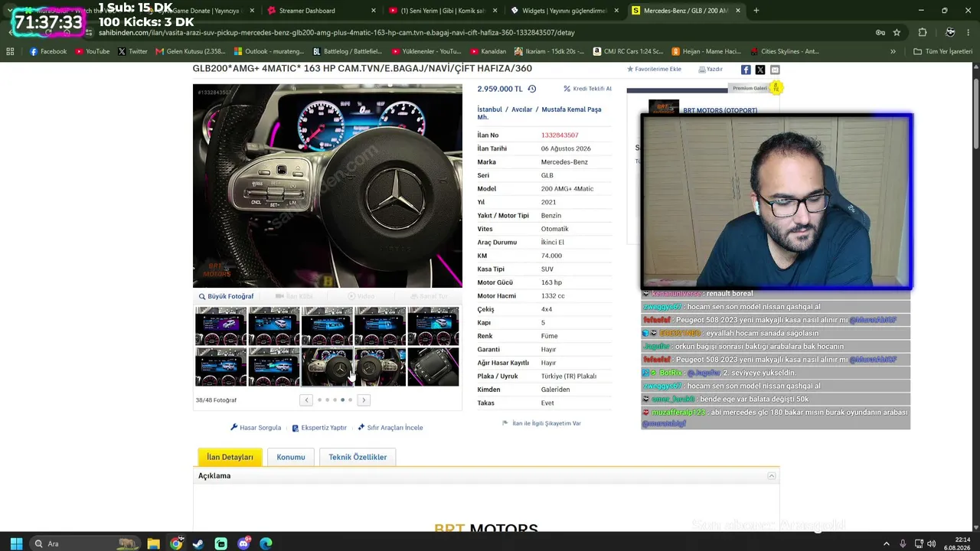Viewport: 980px width, 551px height.
Task: Click the Avcılar district breadcrumb
Action: coord(521,109)
